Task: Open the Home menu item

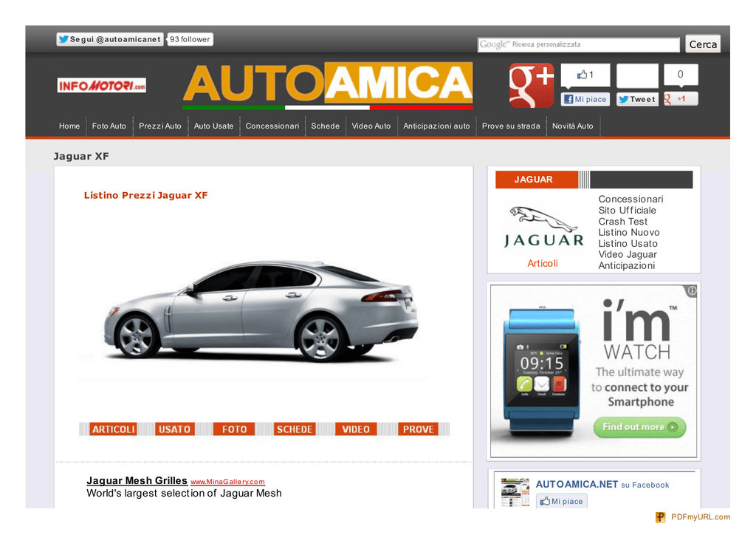Action: click(x=69, y=126)
